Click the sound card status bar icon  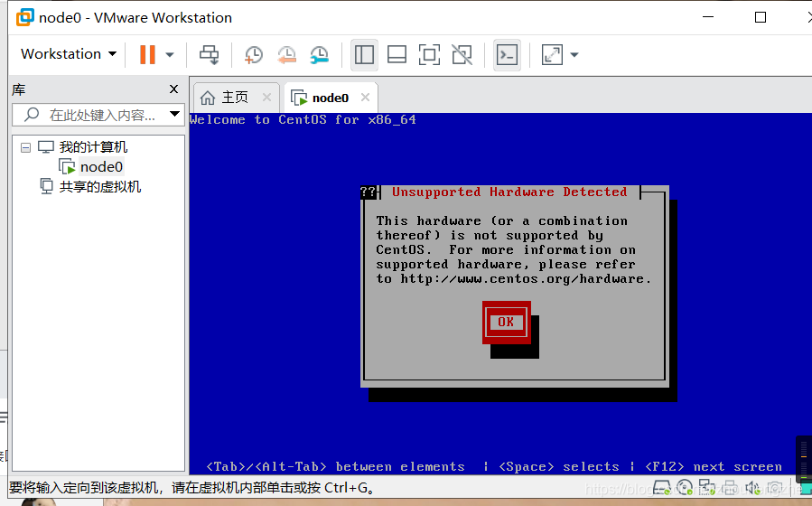[752, 487]
